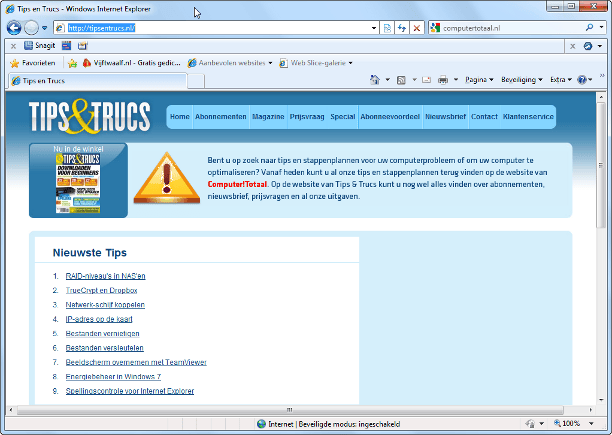Viewport: 612px width, 435px height.
Task: Click the Internet security zone status
Action: [328, 424]
